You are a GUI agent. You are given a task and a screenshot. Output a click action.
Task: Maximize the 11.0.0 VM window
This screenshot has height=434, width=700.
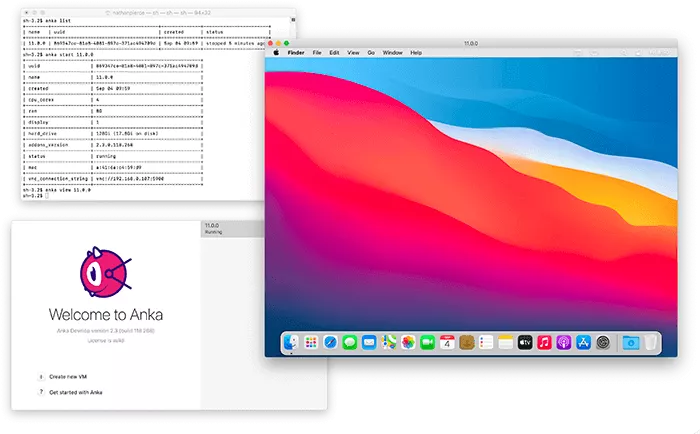[x=287, y=43]
